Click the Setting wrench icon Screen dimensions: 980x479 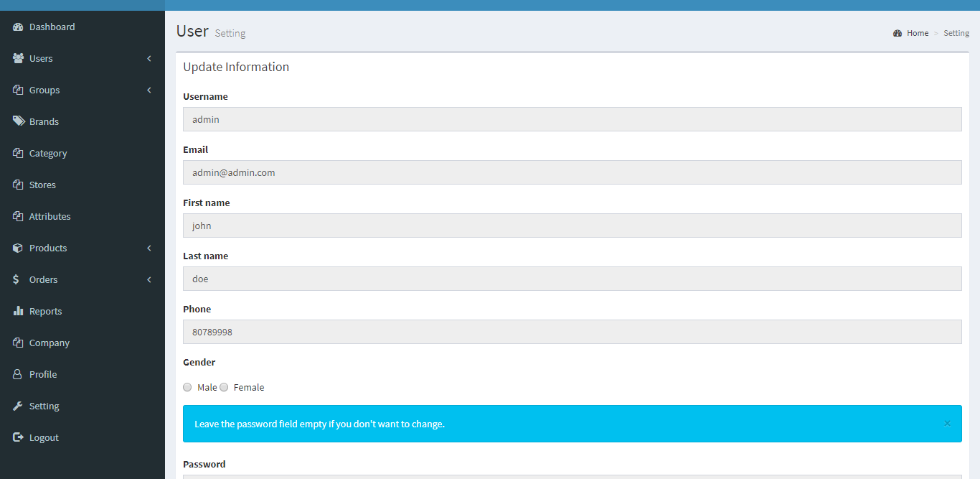(18, 406)
